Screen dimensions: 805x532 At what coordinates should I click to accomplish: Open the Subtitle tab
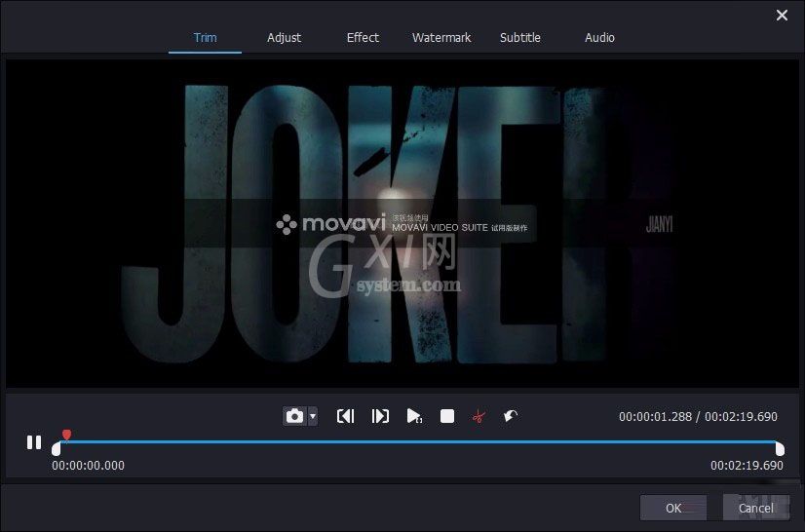520,37
